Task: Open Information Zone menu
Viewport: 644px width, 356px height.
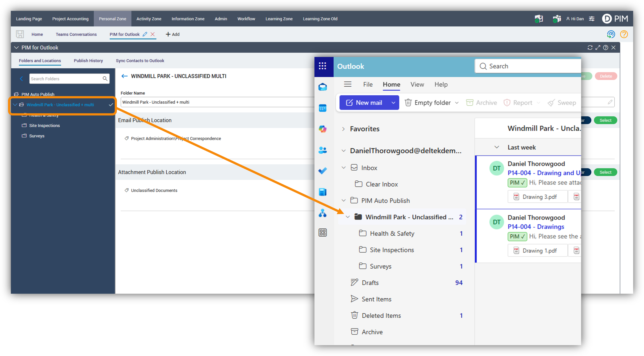Action: tap(188, 19)
